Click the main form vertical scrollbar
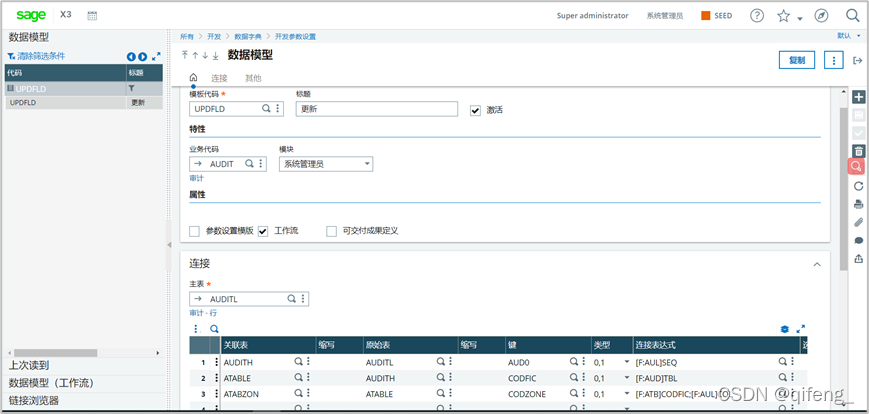 pos(844,188)
